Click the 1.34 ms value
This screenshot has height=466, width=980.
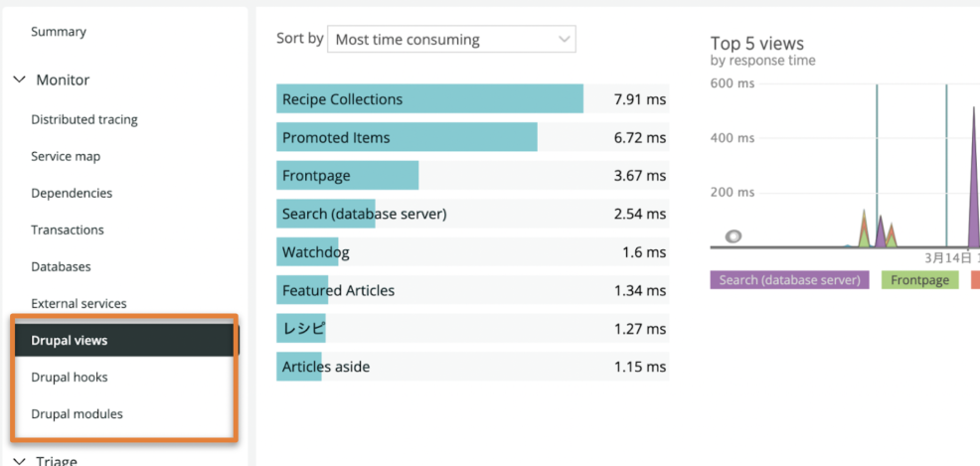coord(639,291)
